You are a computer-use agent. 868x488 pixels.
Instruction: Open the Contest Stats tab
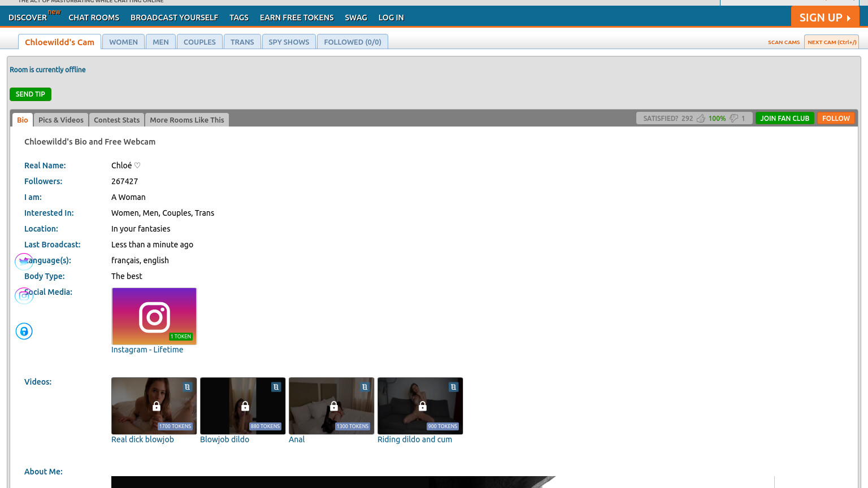(x=116, y=120)
